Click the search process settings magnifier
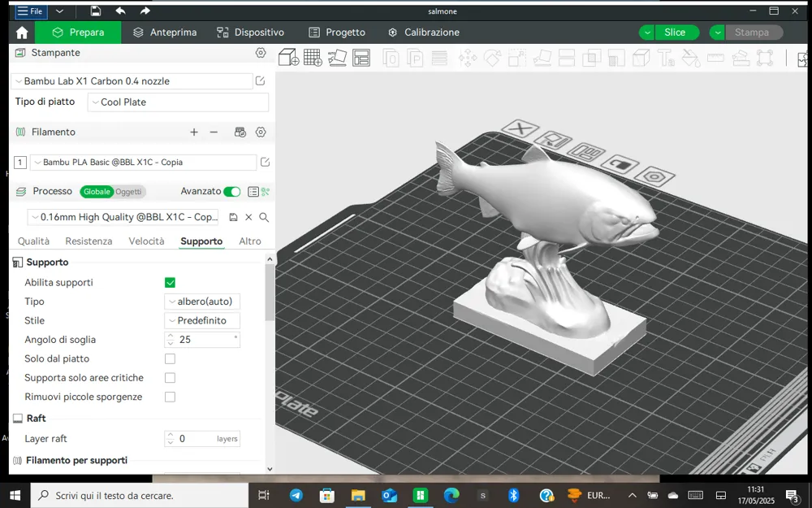The image size is (812, 508). (264, 217)
